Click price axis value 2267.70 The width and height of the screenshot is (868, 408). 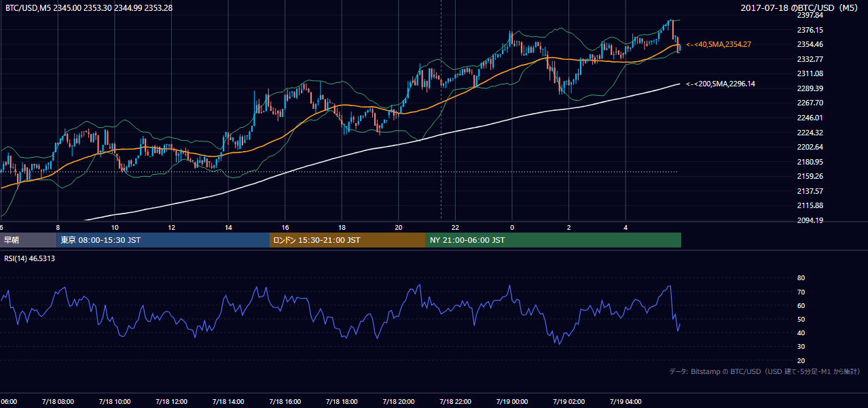tap(810, 103)
